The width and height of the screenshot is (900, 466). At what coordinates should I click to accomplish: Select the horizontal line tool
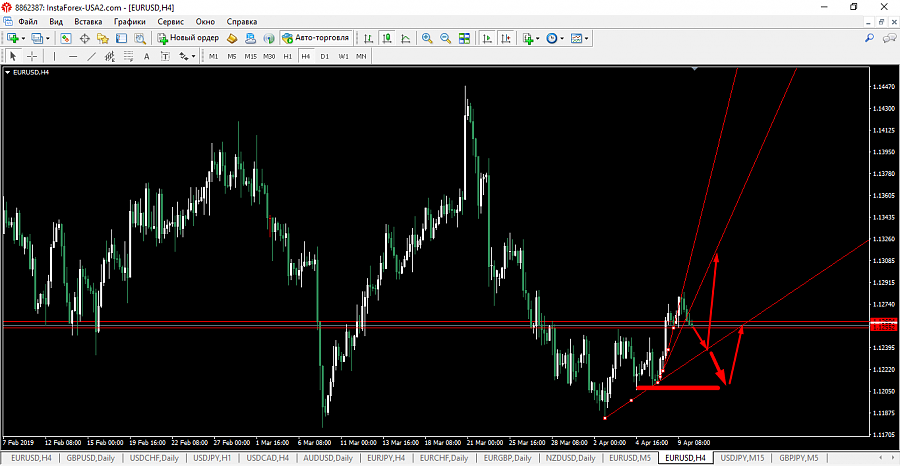pos(73,56)
